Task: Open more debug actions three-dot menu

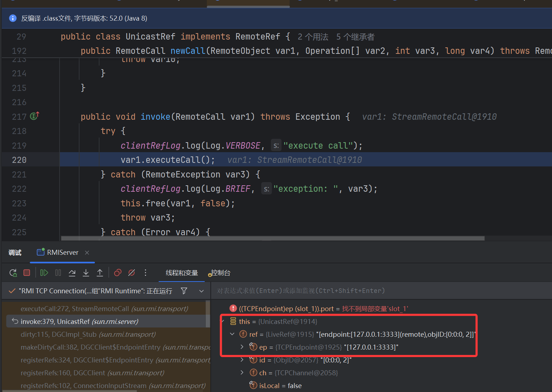Action: click(x=145, y=273)
